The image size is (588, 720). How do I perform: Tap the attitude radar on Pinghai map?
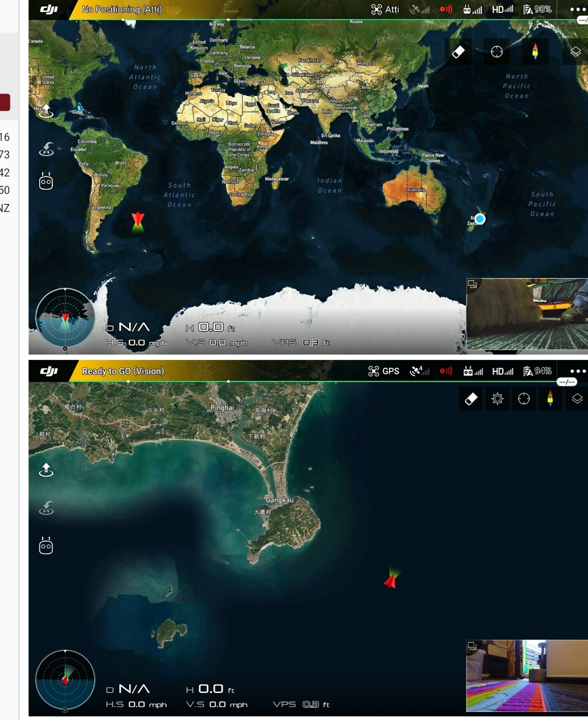click(65, 680)
